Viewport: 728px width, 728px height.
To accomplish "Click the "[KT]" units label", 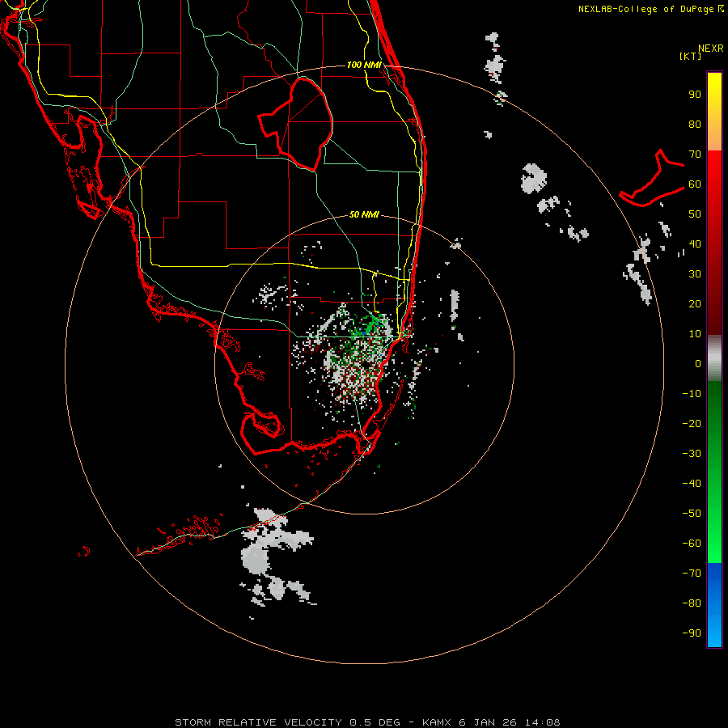I will pos(691,56).
